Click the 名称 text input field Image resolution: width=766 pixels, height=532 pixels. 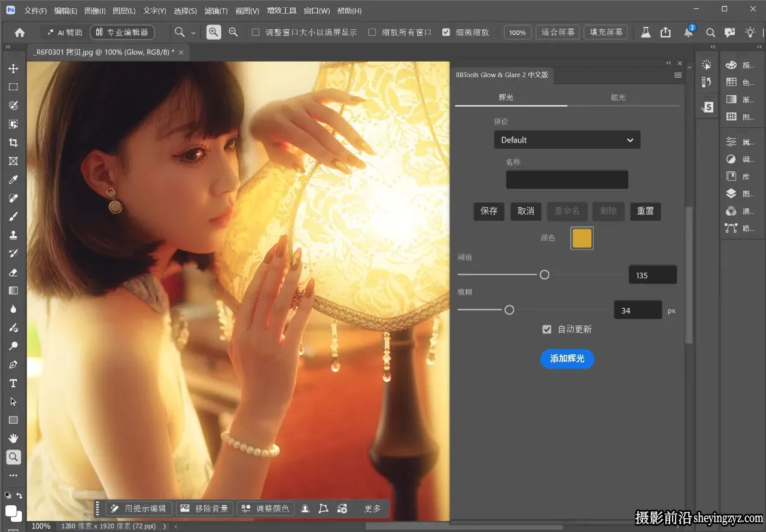pyautogui.click(x=567, y=180)
